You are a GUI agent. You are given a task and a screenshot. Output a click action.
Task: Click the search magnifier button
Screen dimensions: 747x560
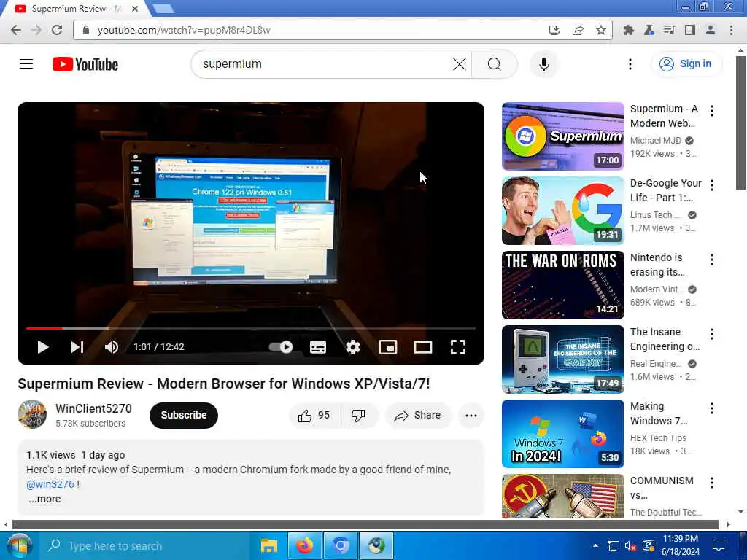tap(494, 64)
